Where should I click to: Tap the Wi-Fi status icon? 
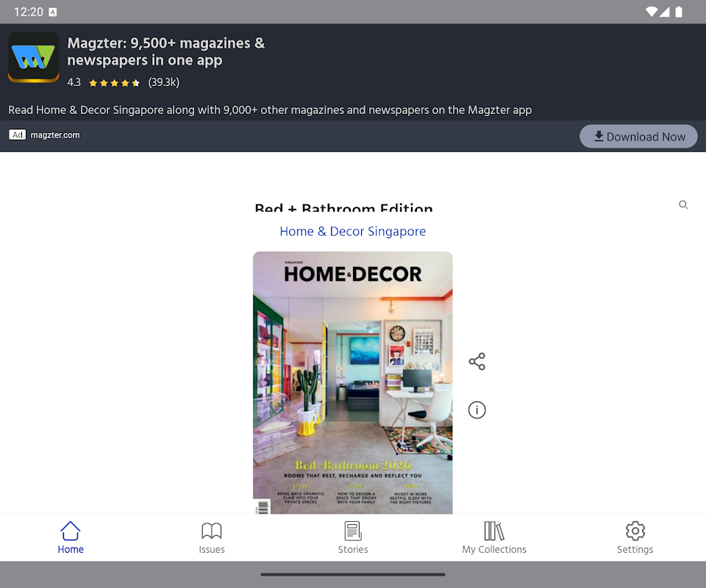point(651,12)
